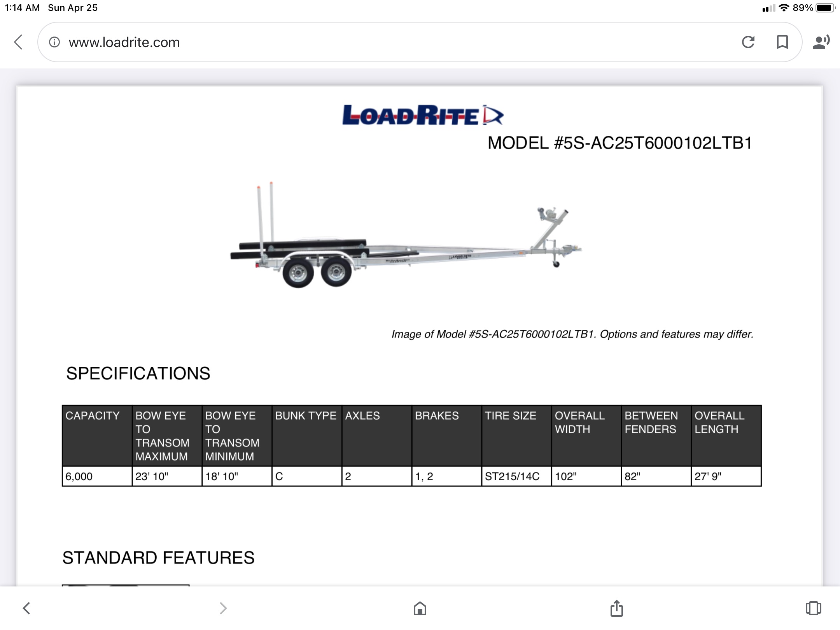Reload the loadrite.com page

click(748, 42)
